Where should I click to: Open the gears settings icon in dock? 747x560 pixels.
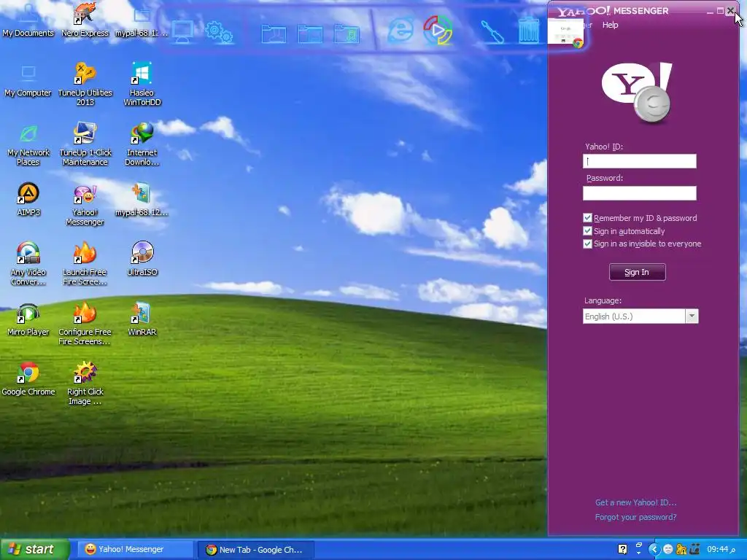[x=219, y=31]
